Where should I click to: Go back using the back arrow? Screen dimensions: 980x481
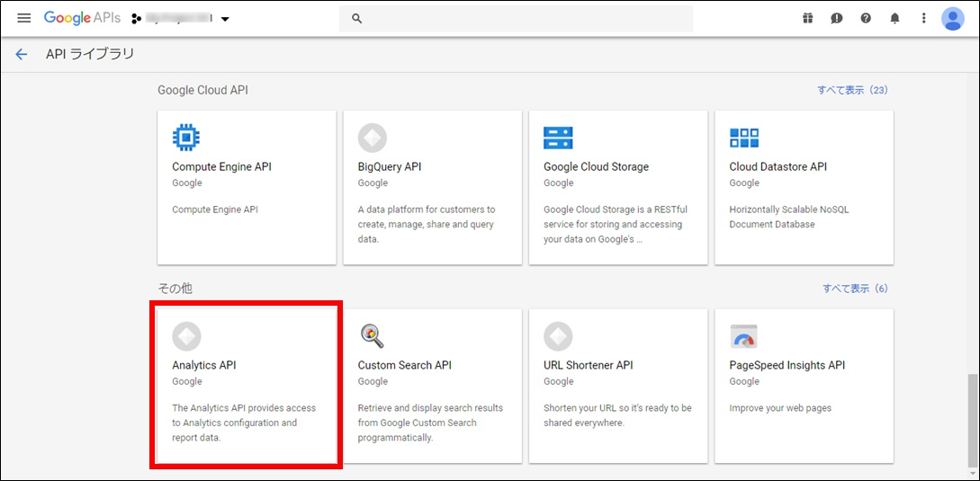pyautogui.click(x=22, y=54)
